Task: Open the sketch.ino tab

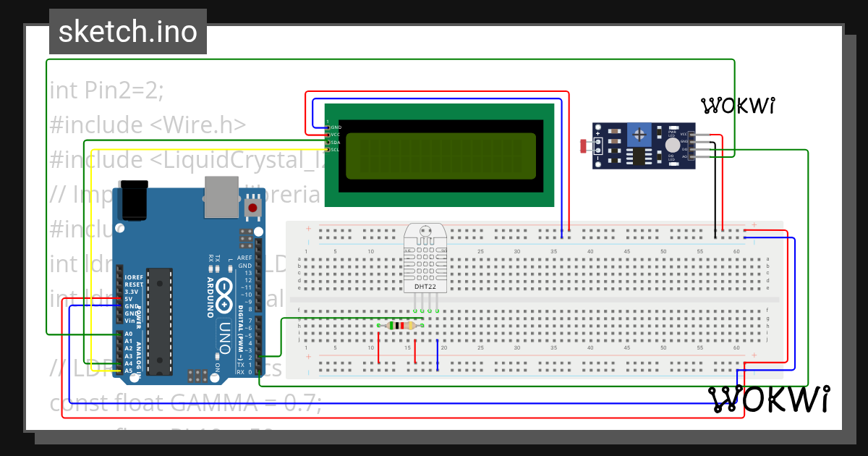Action: [127, 31]
